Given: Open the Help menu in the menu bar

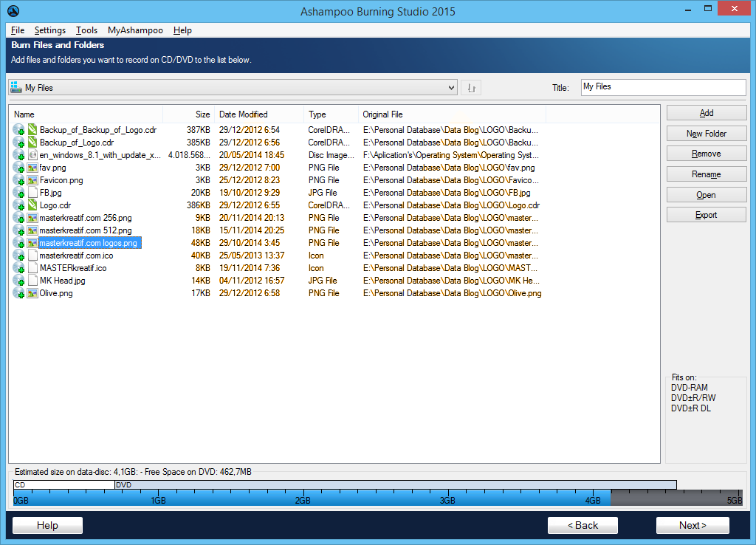Looking at the screenshot, I should point(183,30).
